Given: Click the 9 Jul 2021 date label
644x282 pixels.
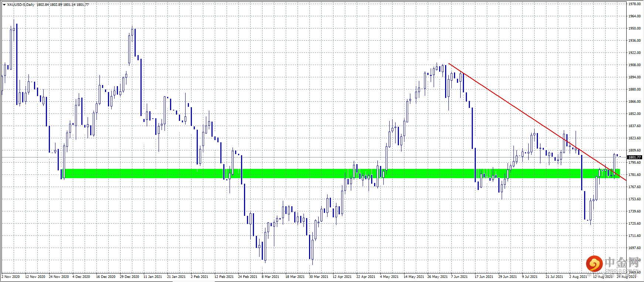Looking at the screenshot, I should (x=530, y=277).
